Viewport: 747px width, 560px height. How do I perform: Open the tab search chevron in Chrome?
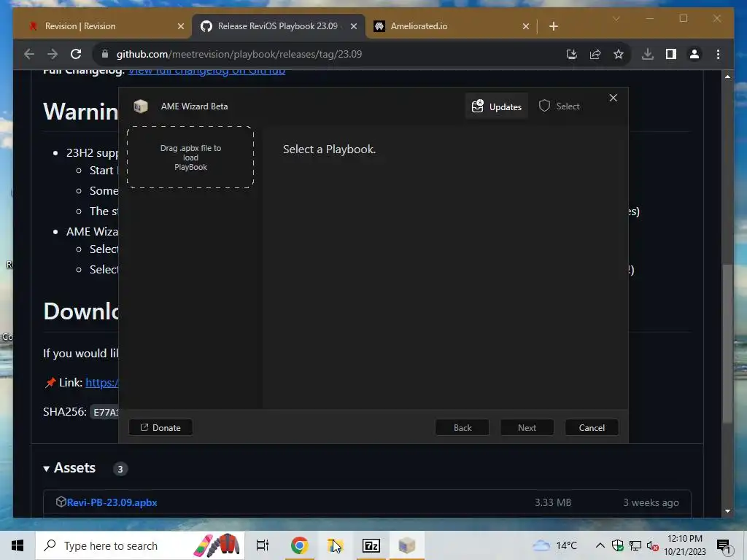click(616, 18)
